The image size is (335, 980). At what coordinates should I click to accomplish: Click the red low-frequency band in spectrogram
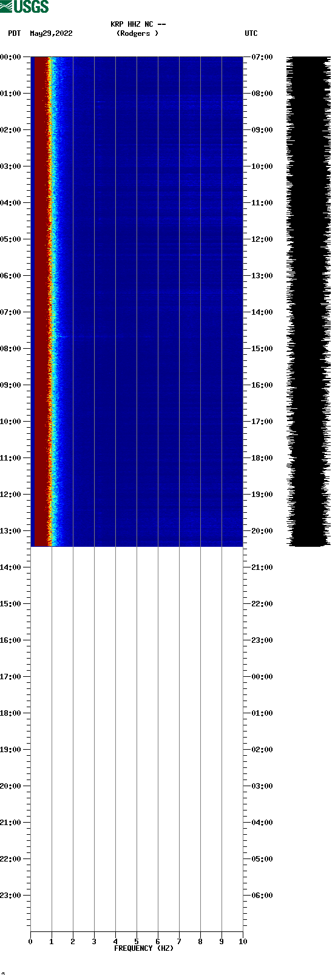coord(40,301)
